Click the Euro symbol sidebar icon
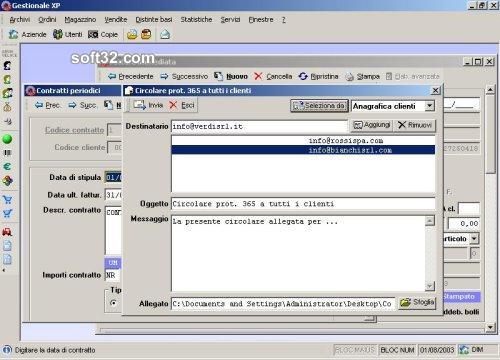The image size is (500, 360). (x=7, y=167)
